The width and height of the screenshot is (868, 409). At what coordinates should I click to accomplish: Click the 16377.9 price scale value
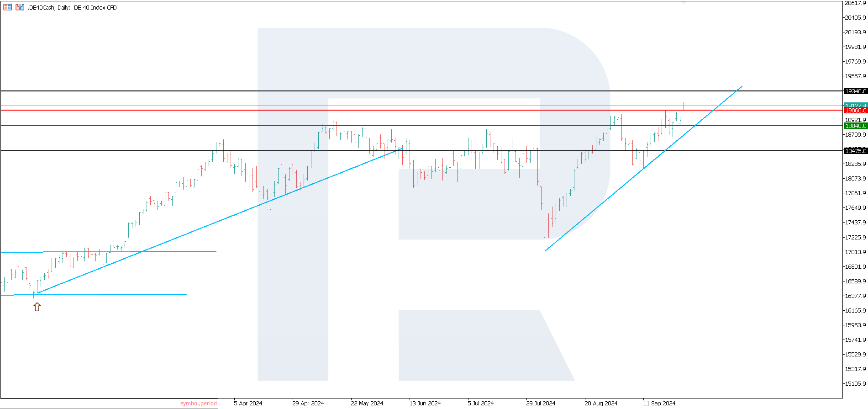click(855, 296)
